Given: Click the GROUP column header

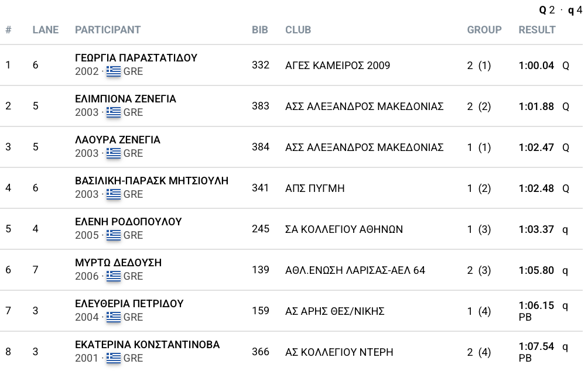Looking at the screenshot, I should click(484, 30).
